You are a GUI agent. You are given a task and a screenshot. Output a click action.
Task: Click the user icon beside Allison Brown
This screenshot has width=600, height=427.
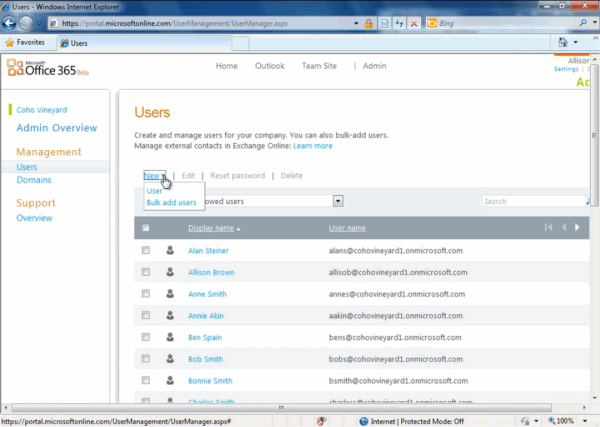coord(170,272)
